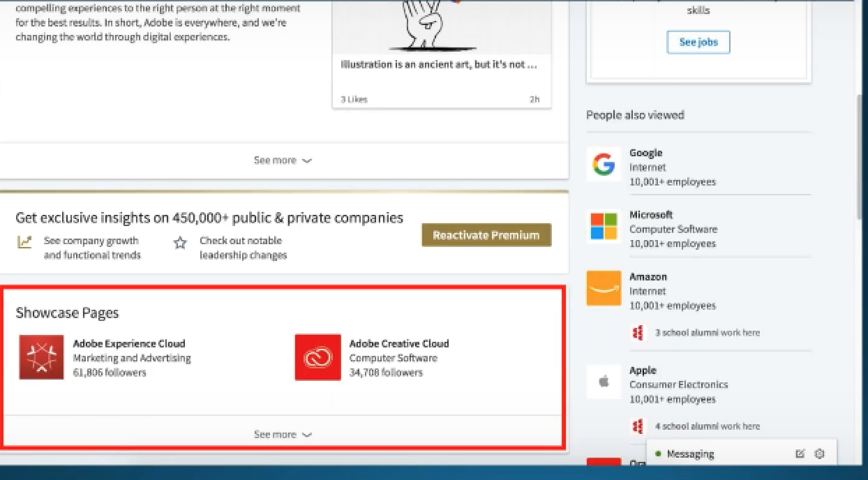Open the Adobe Experience Cloud logo
Viewport: 868px width, 480px height.
pyautogui.click(x=41, y=357)
